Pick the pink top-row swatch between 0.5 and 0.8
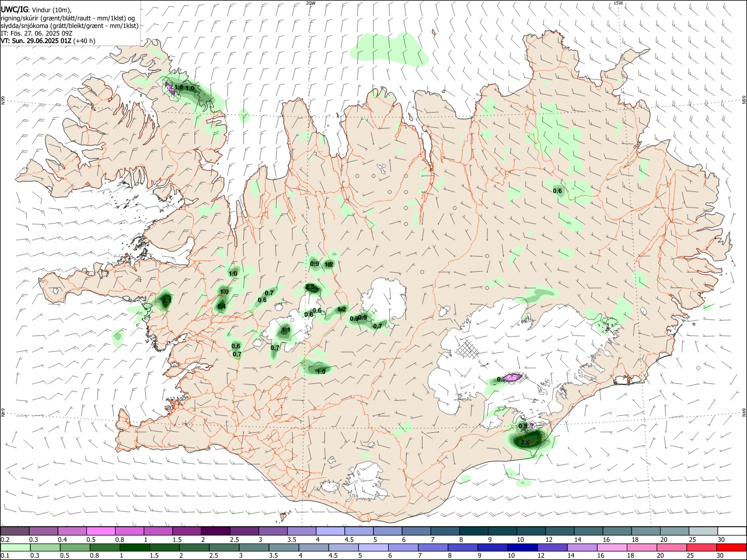Screen dimensions: 747x560 101,531
